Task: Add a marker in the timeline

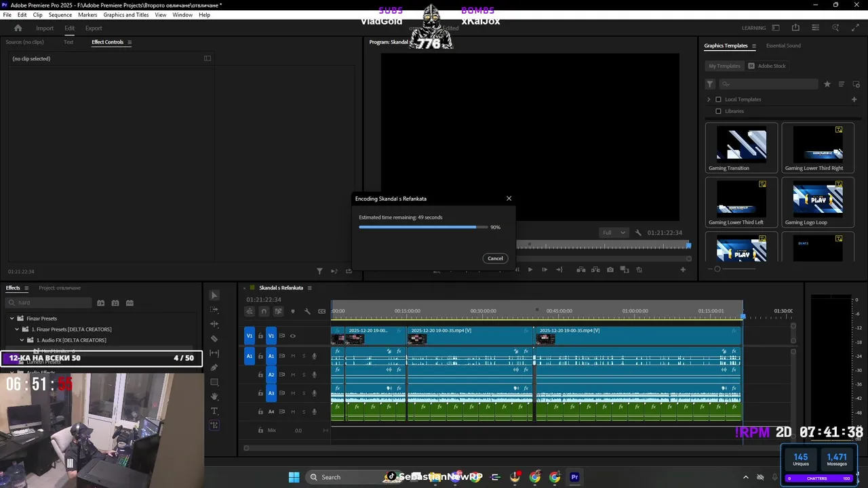Action: 293,311
